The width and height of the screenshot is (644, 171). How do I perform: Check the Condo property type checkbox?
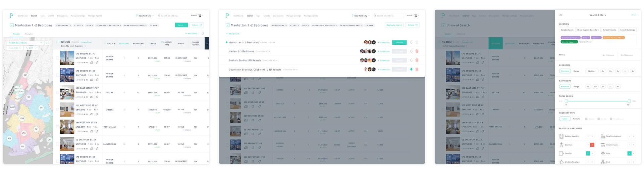586,119
